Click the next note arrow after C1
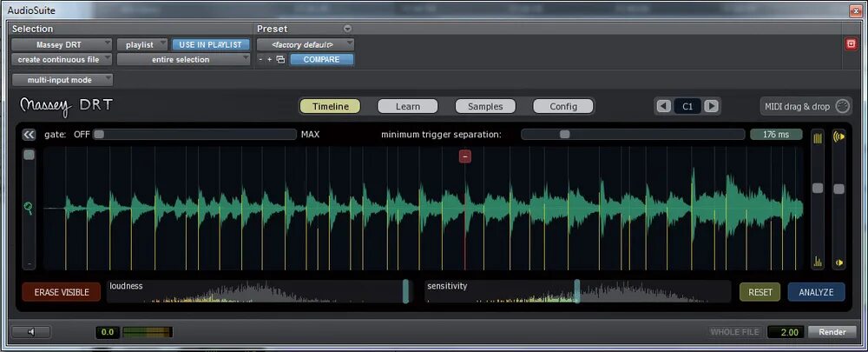868x352 pixels. coord(712,106)
